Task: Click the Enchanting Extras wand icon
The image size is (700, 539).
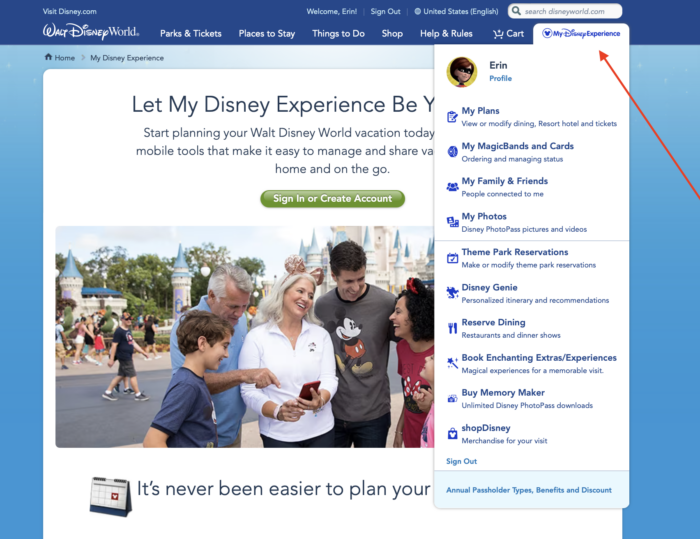Action: [x=452, y=363]
